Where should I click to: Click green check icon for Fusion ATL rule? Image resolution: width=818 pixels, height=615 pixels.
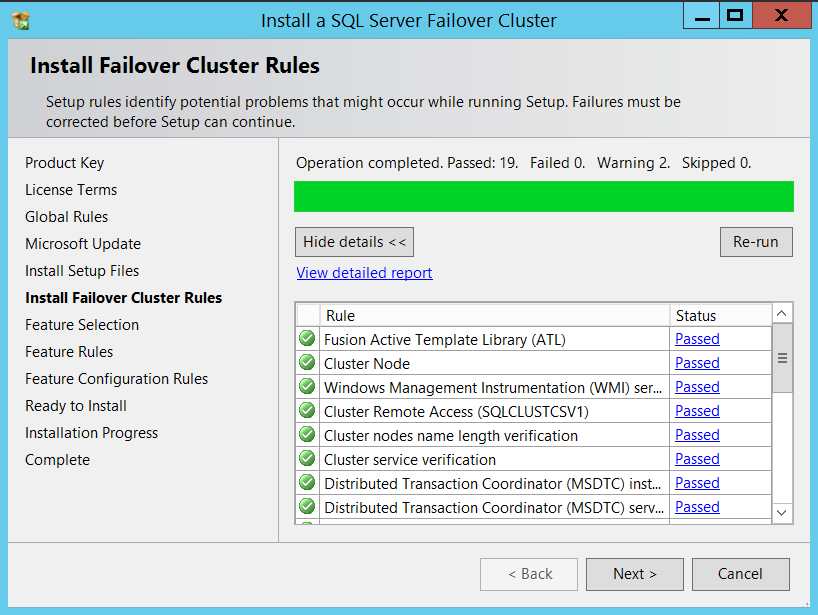[307, 338]
